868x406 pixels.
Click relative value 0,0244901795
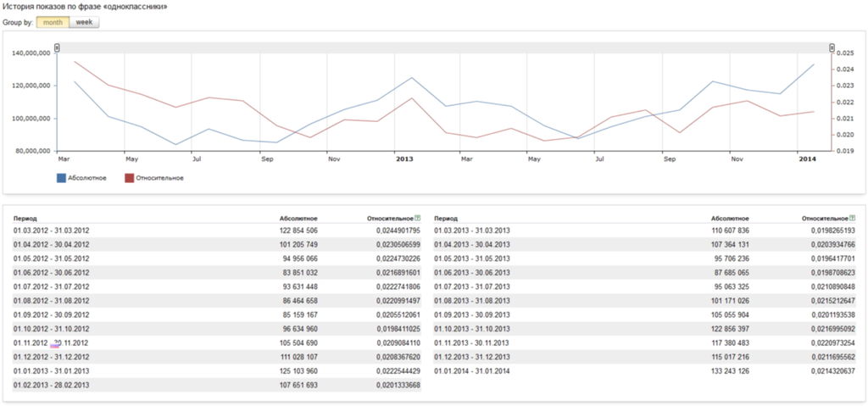(398, 231)
